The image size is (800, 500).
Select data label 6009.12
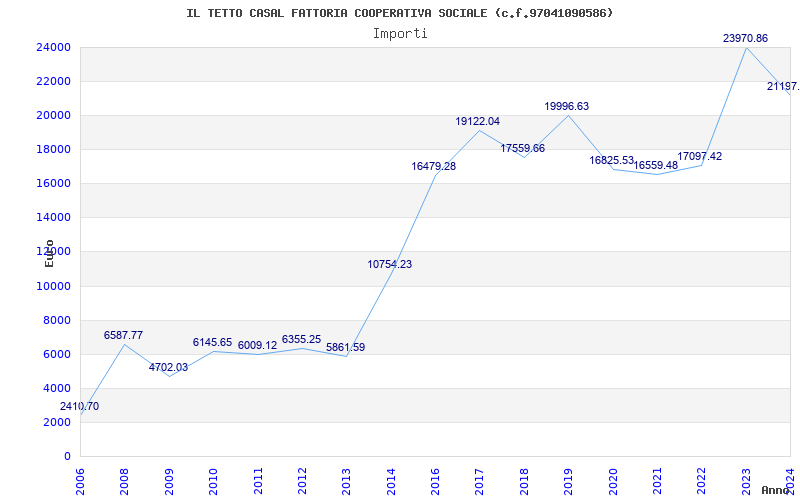coord(257,345)
